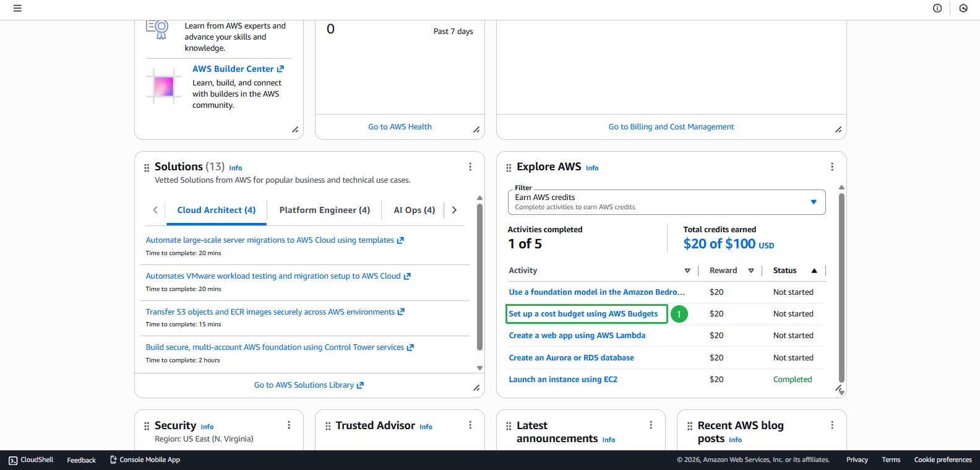Open CloudShell from the footer
This screenshot has height=470, width=980.
click(x=31, y=459)
